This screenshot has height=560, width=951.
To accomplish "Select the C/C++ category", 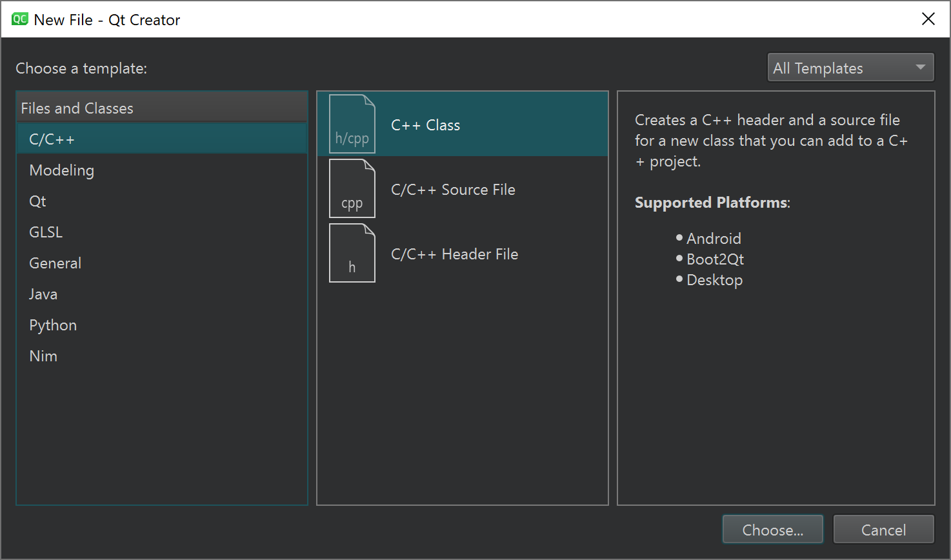I will point(52,139).
